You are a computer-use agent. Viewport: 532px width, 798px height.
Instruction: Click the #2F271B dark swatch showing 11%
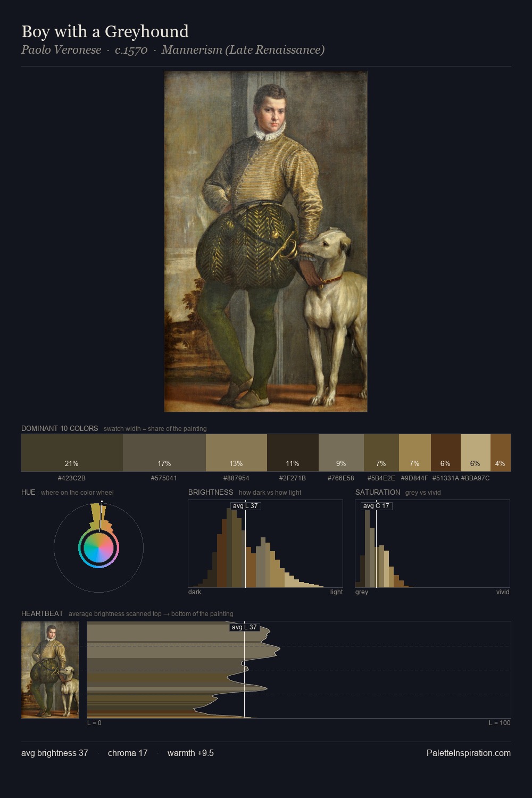click(x=293, y=453)
